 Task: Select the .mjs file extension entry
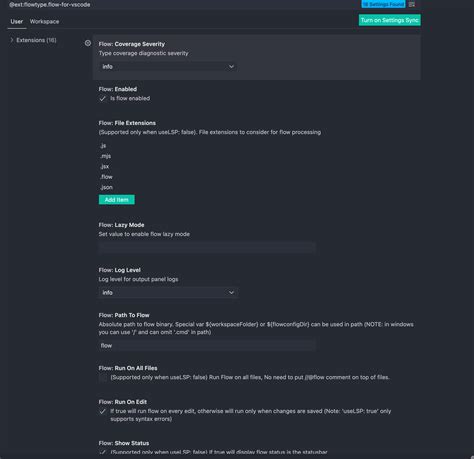pos(106,156)
